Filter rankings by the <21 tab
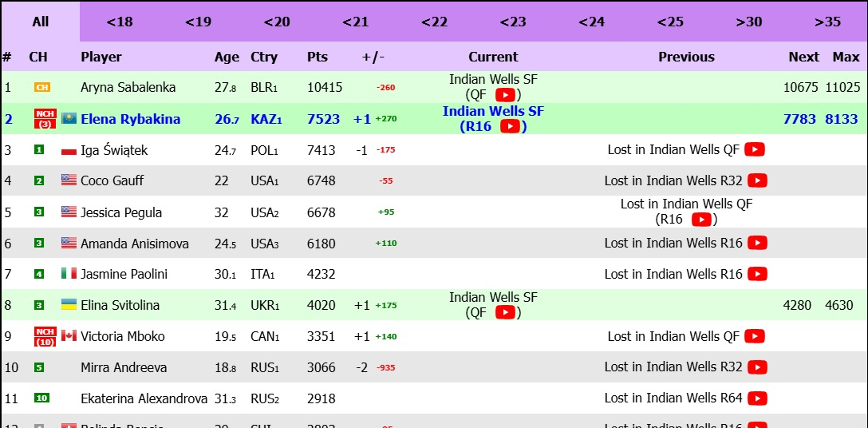The height and width of the screenshot is (428, 868). pyautogui.click(x=356, y=22)
